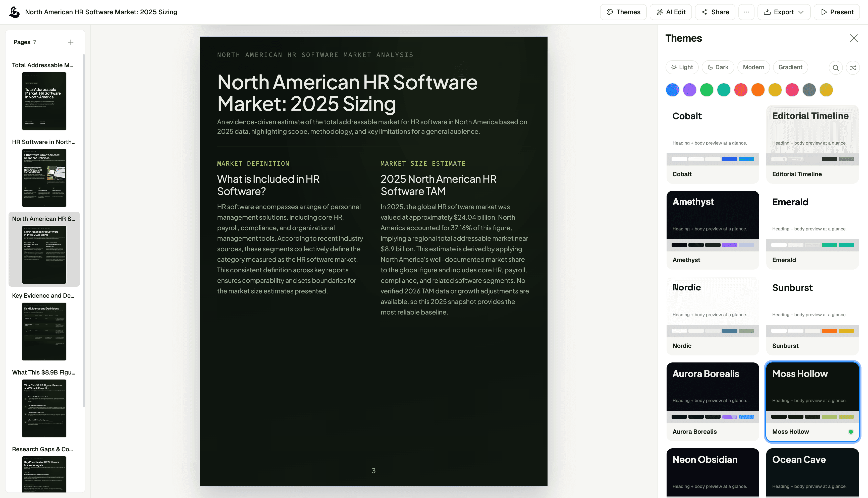The height and width of the screenshot is (498, 868).
Task: Open the Key Evidence and Definitions page thumbnail
Action: pos(44,331)
